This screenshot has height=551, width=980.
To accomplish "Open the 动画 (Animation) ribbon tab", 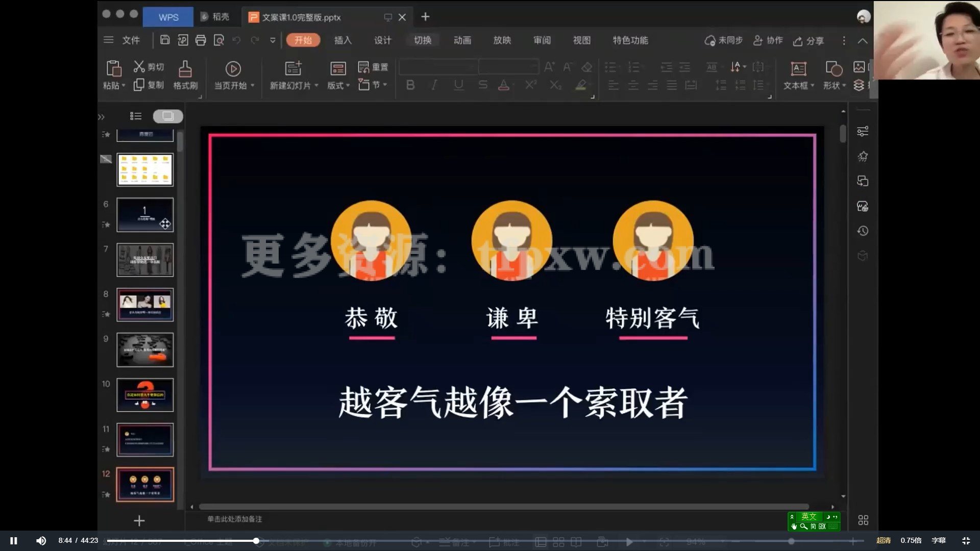I will (462, 40).
